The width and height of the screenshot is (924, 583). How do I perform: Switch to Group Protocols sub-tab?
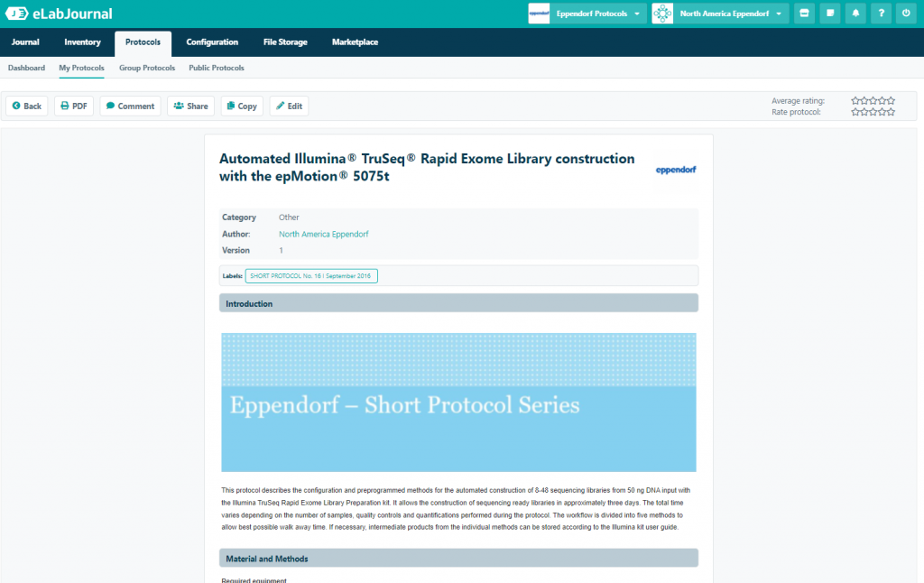[x=147, y=68]
